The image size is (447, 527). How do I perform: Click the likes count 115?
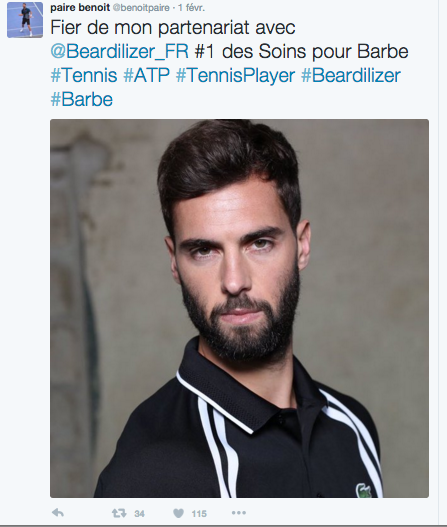(199, 514)
